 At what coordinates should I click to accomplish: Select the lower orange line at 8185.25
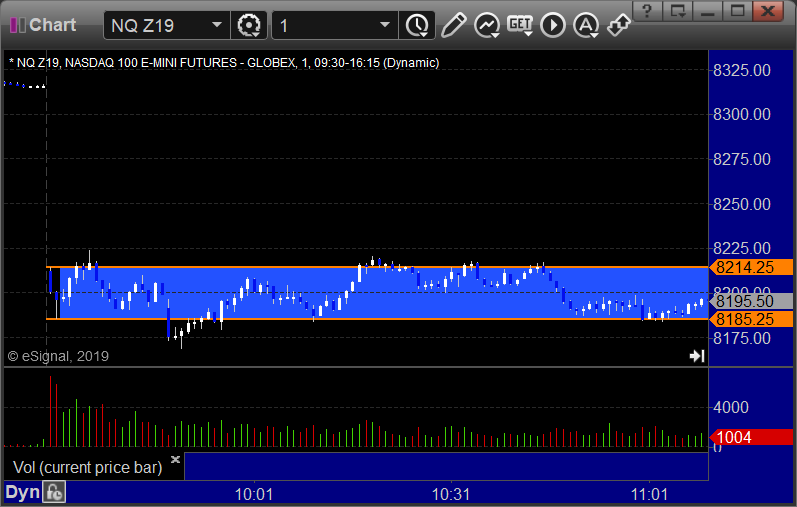377,319
